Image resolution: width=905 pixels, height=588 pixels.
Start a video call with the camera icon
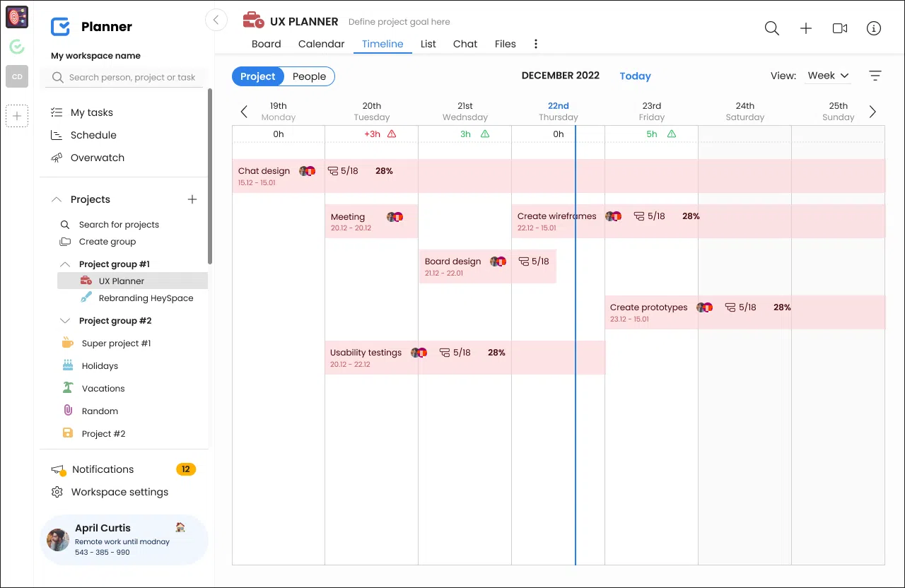839,28
